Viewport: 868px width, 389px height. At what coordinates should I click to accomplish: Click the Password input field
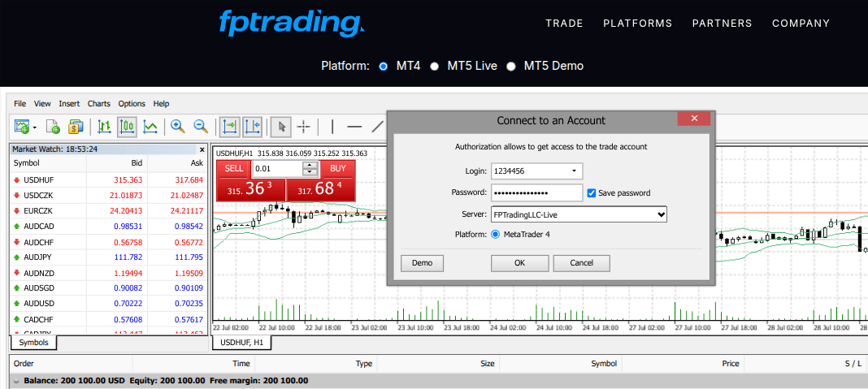click(537, 192)
